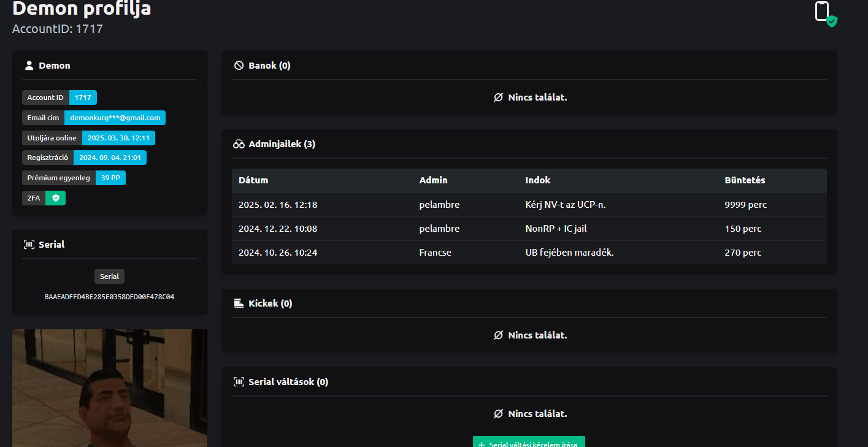Image resolution: width=868 pixels, height=447 pixels.
Task: Click the ban circle icon beside Banok
Action: (x=239, y=66)
